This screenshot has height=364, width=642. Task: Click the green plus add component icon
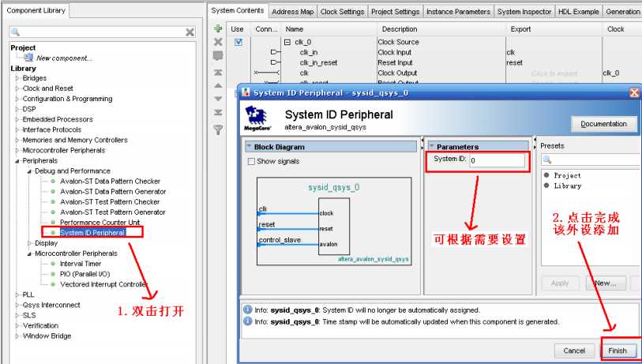(x=218, y=28)
